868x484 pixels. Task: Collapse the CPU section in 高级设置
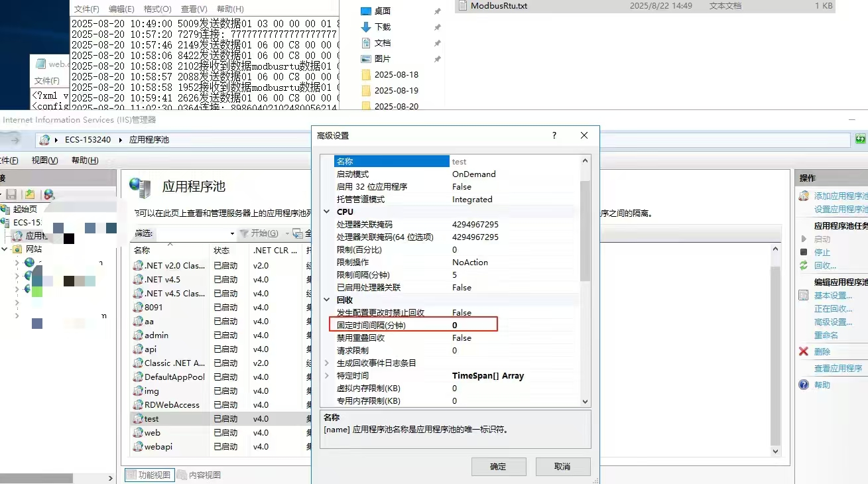click(326, 212)
